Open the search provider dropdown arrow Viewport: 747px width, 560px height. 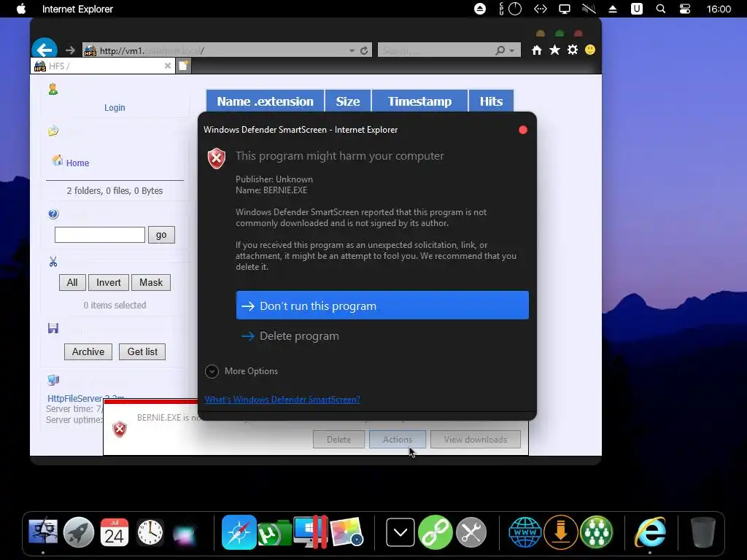click(x=511, y=50)
